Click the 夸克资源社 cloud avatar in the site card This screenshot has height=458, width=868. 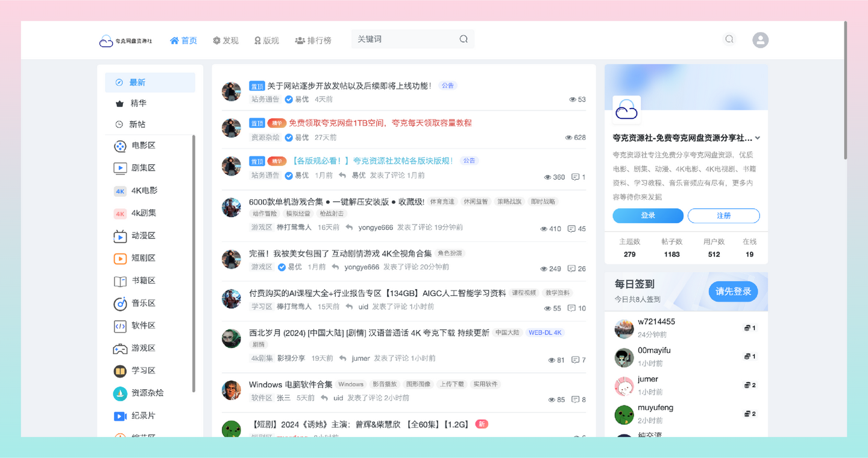pos(626,110)
